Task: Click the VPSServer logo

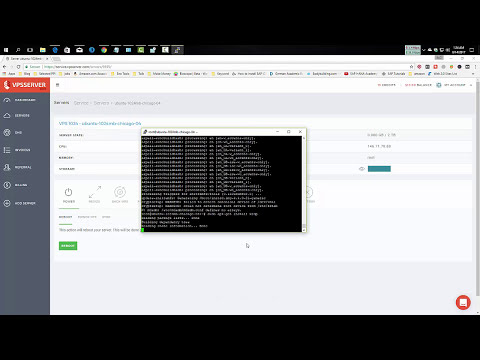Action: 25,85
